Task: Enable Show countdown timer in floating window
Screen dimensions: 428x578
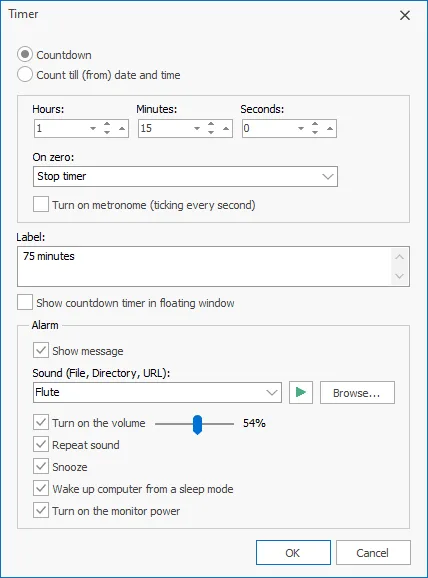Action: (x=25, y=303)
